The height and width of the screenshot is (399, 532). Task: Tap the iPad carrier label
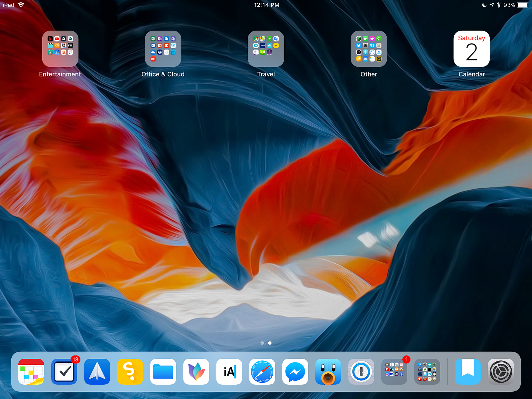9,5
